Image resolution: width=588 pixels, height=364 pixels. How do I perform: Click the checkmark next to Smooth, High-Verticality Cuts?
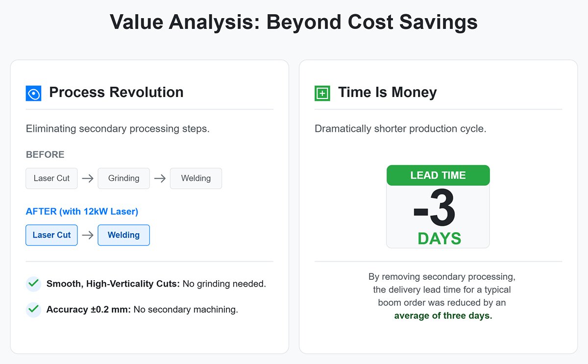click(x=32, y=284)
